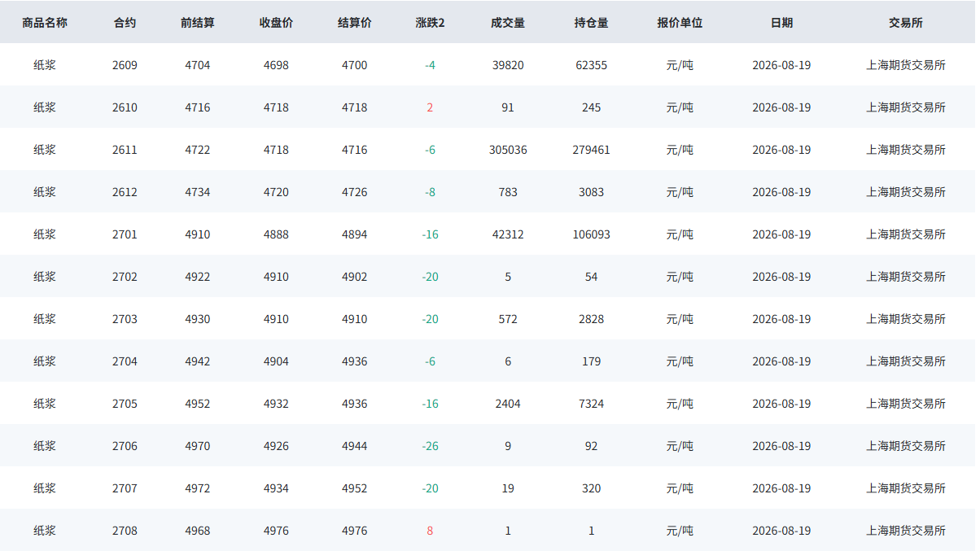The image size is (980, 551).
Task: Click previous settlement value 4970
Action: click(x=198, y=446)
